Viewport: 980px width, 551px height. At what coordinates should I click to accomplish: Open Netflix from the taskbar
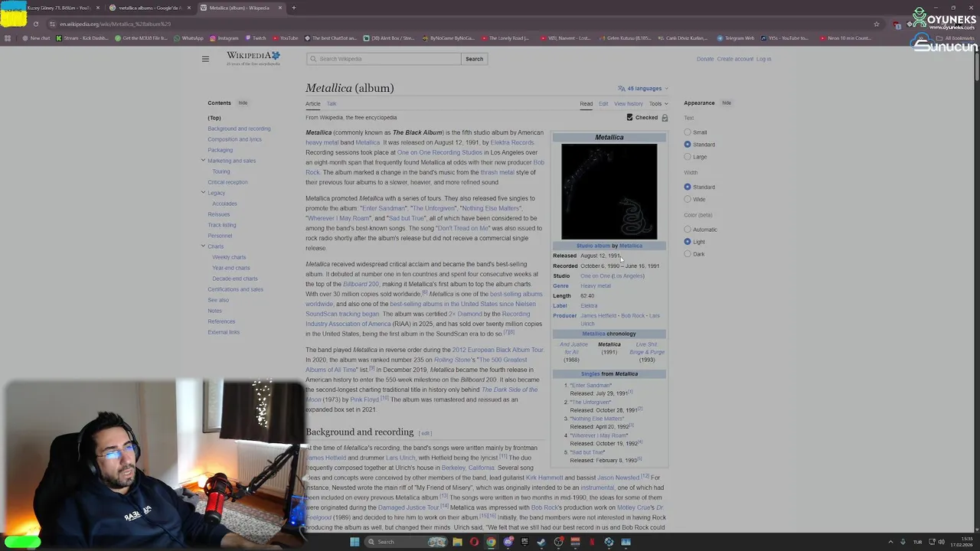pyautogui.click(x=592, y=542)
